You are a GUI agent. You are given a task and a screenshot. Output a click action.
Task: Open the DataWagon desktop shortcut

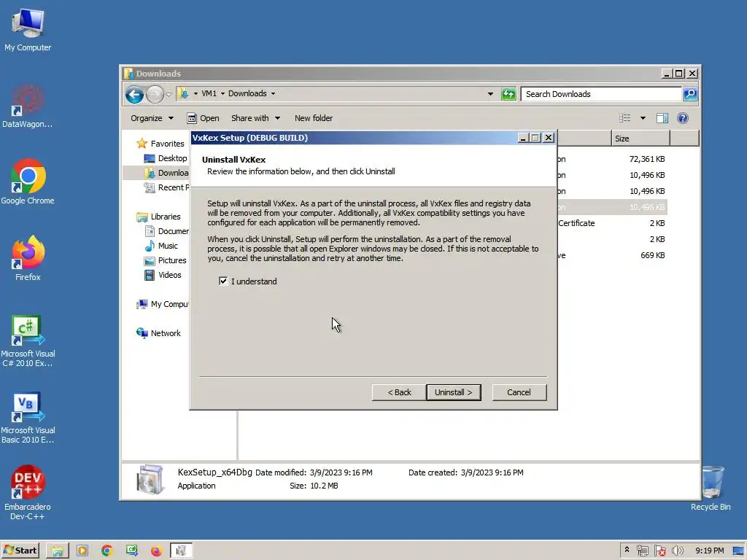(28, 106)
